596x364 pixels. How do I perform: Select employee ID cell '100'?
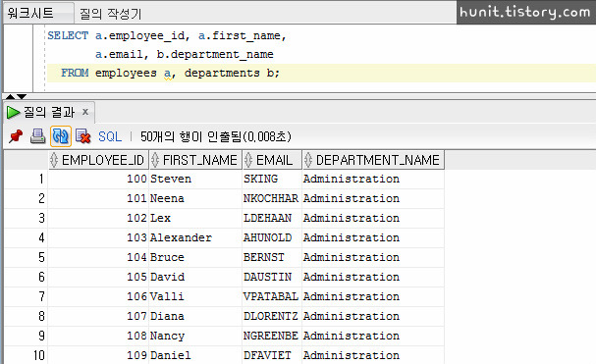[x=98, y=179]
